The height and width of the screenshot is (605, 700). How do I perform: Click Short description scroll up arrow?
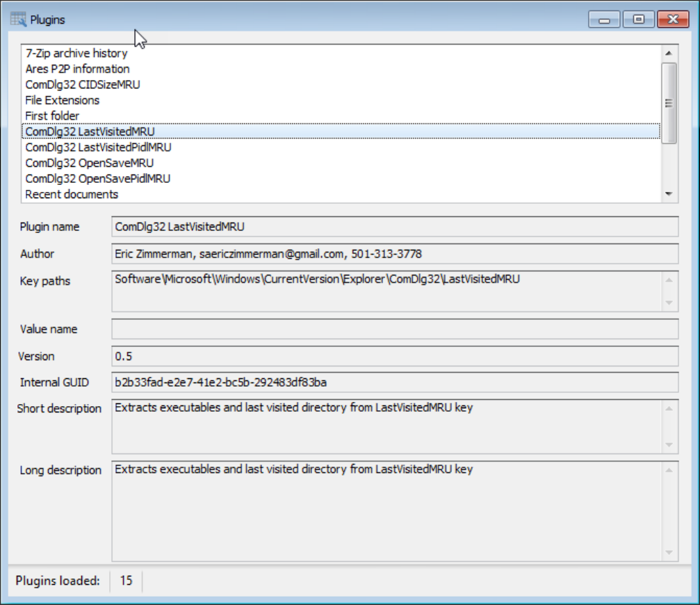(x=669, y=408)
